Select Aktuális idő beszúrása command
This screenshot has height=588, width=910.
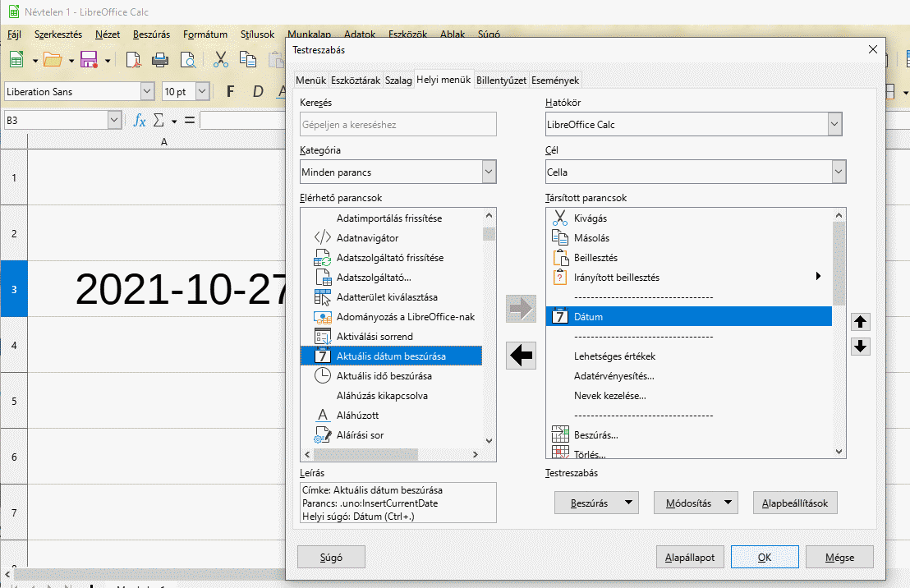[x=384, y=376]
